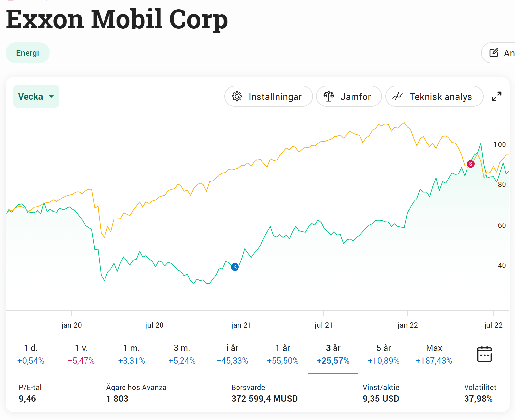Click the Energi sector tag

tap(28, 53)
